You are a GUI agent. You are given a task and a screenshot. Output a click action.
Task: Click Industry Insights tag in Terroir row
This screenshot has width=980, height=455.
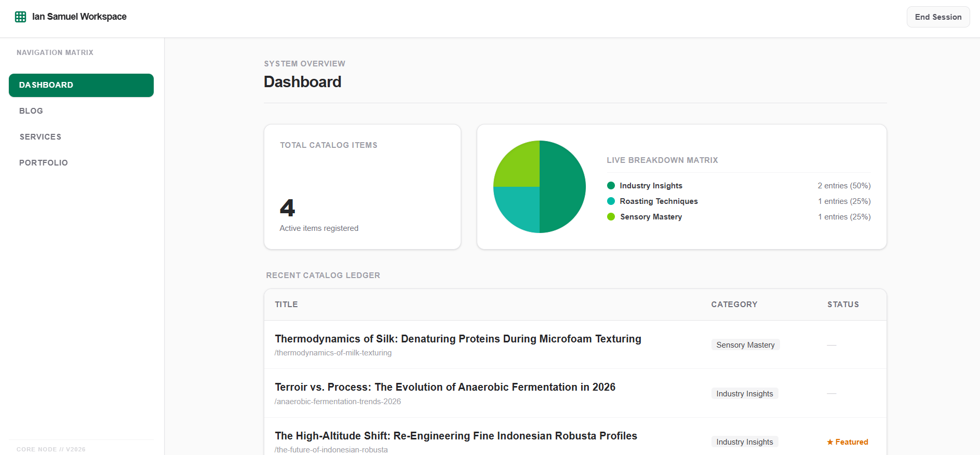[745, 394]
